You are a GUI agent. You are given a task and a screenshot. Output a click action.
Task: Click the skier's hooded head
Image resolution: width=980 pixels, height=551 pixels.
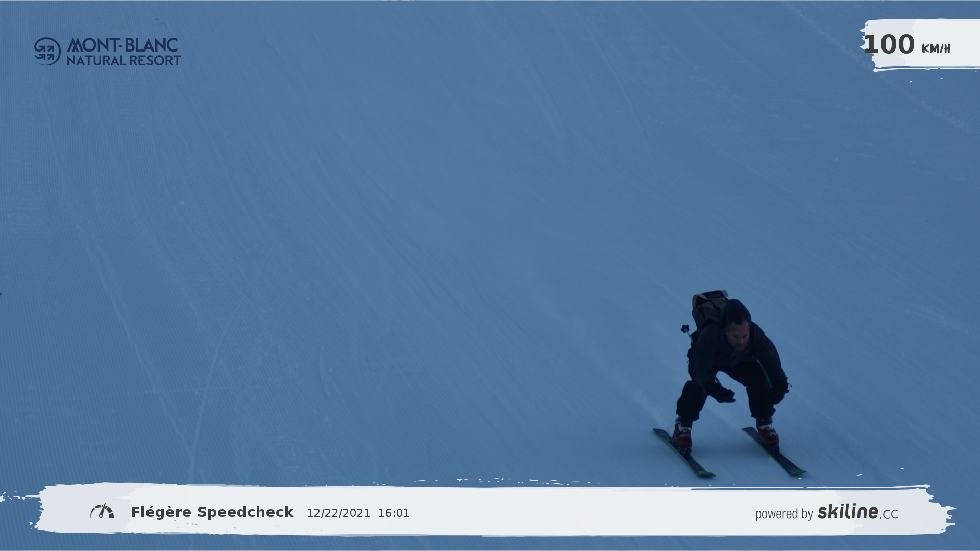(x=737, y=321)
